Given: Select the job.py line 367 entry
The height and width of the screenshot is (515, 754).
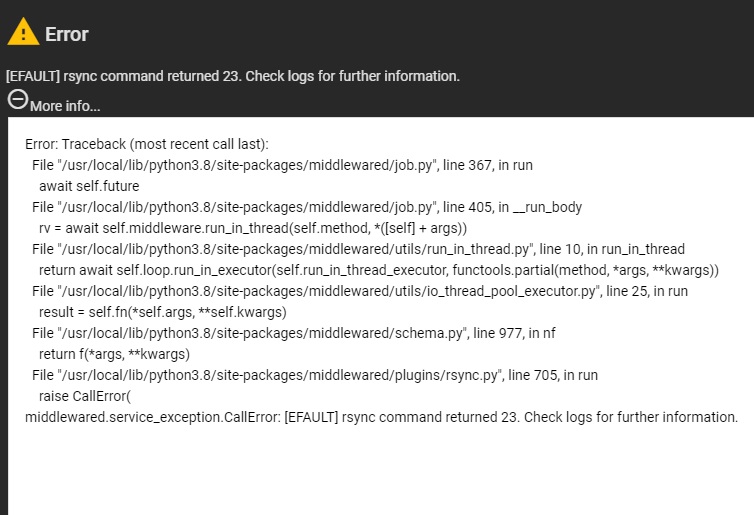Looking at the screenshot, I should (x=282, y=165).
